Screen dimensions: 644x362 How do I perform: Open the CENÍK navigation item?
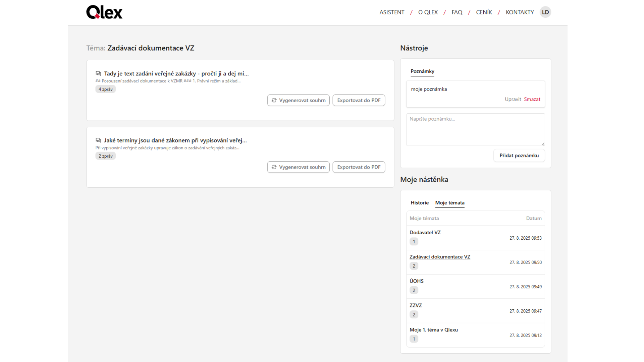click(484, 12)
